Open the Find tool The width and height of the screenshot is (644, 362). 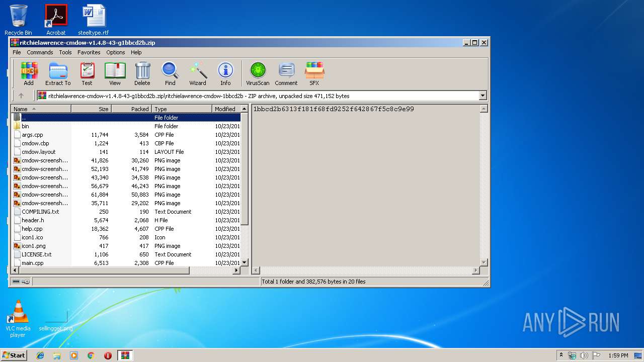170,74
